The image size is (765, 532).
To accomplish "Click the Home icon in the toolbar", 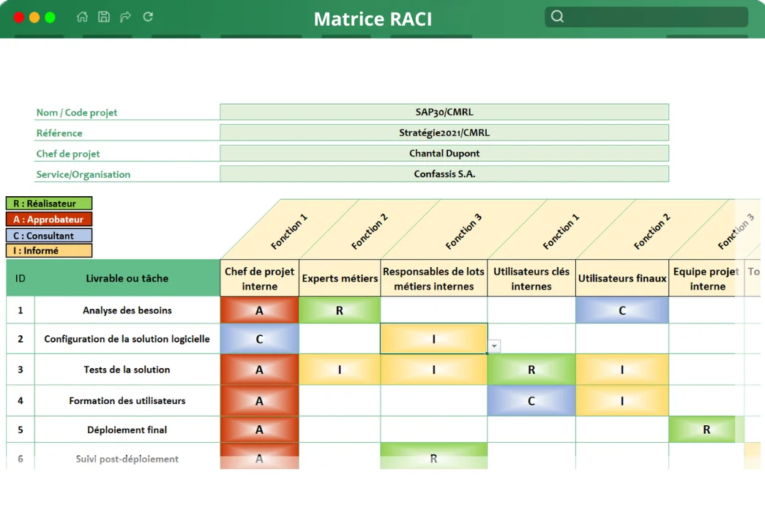I will coord(81,16).
